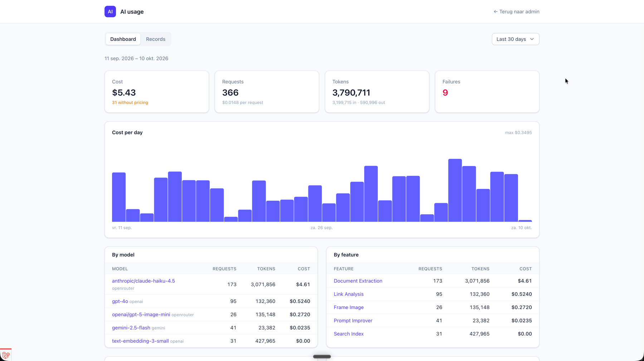Viewport: 644px width, 361px height.
Task: Click the za. 26 sep. axis label
Action: [321, 228]
